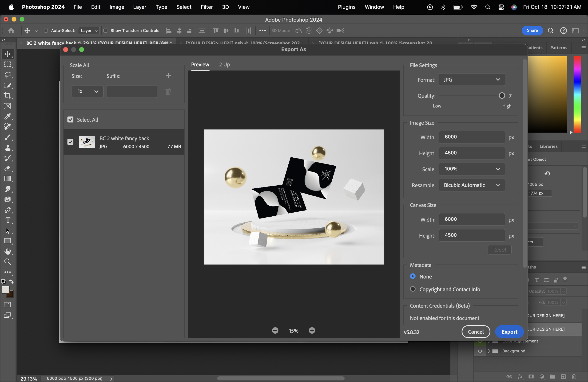588x382 pixels.
Task: Pick the Eyedropper tool
Action: (x=8, y=116)
